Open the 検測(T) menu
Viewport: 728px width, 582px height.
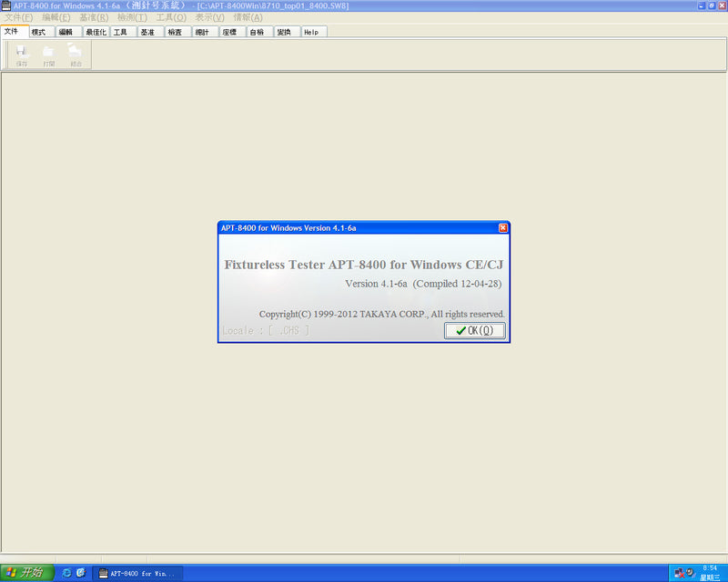point(132,17)
